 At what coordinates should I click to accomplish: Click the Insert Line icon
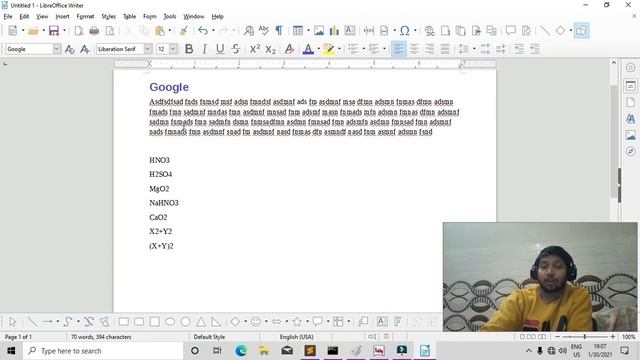tap(544, 31)
